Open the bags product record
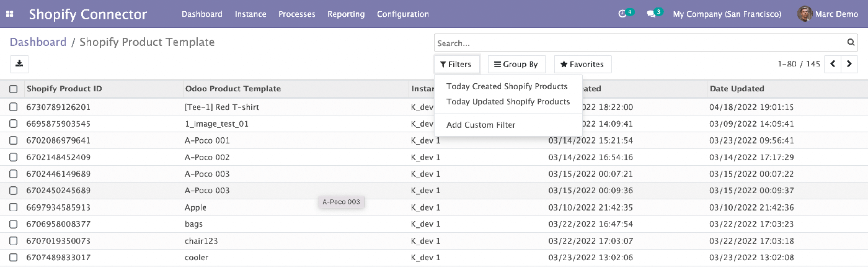868x267 pixels. click(193, 224)
